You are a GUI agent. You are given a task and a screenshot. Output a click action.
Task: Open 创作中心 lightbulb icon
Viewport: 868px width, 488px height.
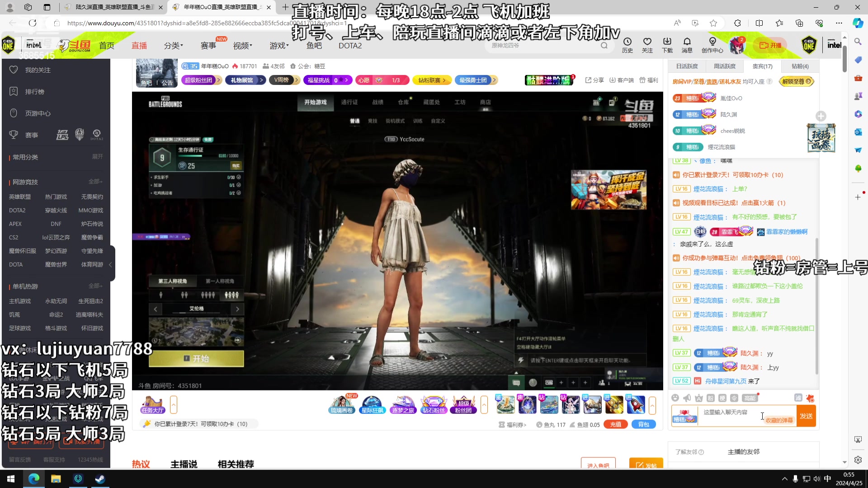click(x=712, y=45)
